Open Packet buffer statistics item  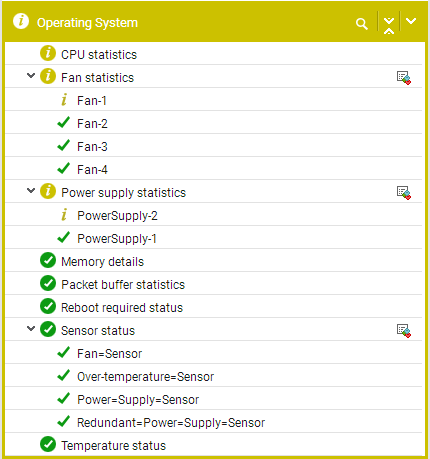[213, 284]
